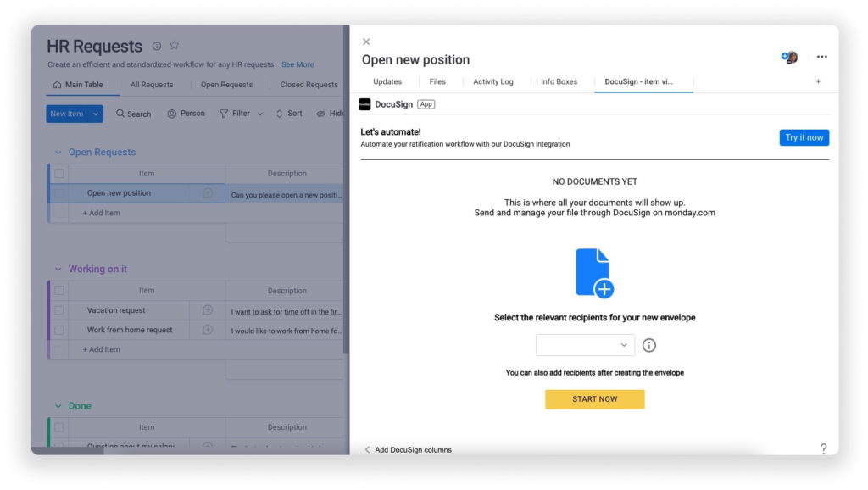The width and height of the screenshot is (868, 490).
Task: Collapse the Open Requests group
Action: (x=58, y=151)
